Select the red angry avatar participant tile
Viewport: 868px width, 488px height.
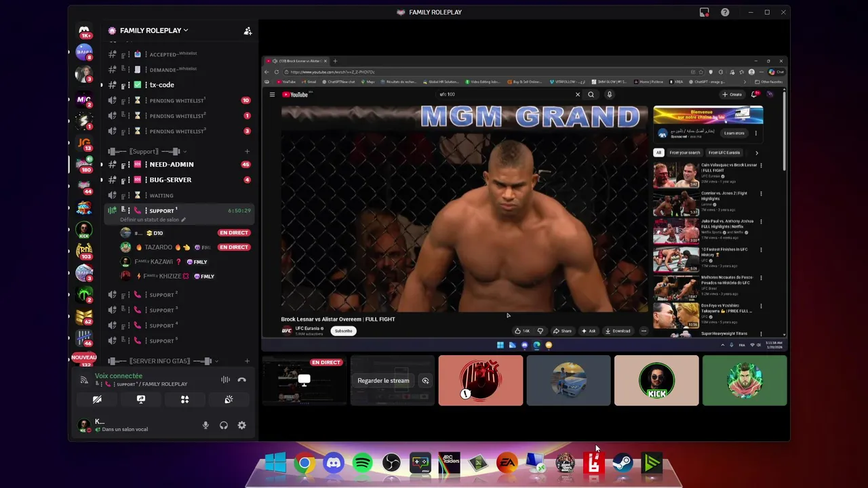(480, 380)
